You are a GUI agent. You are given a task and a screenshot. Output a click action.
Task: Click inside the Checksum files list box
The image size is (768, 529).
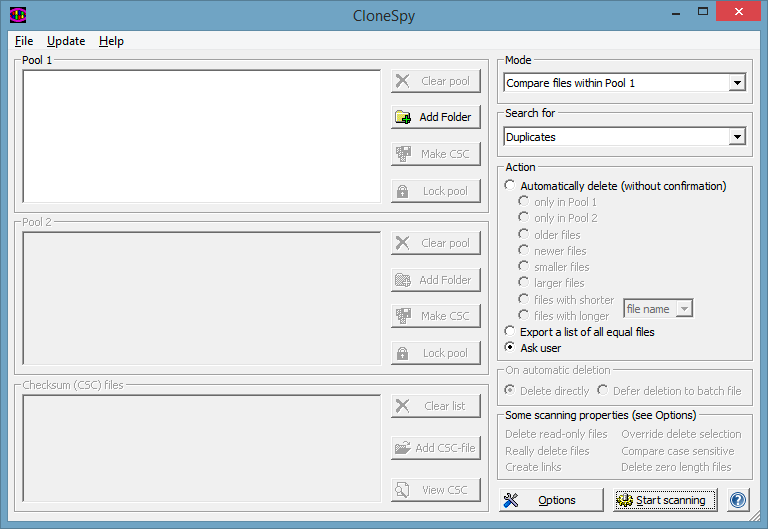(x=201, y=448)
